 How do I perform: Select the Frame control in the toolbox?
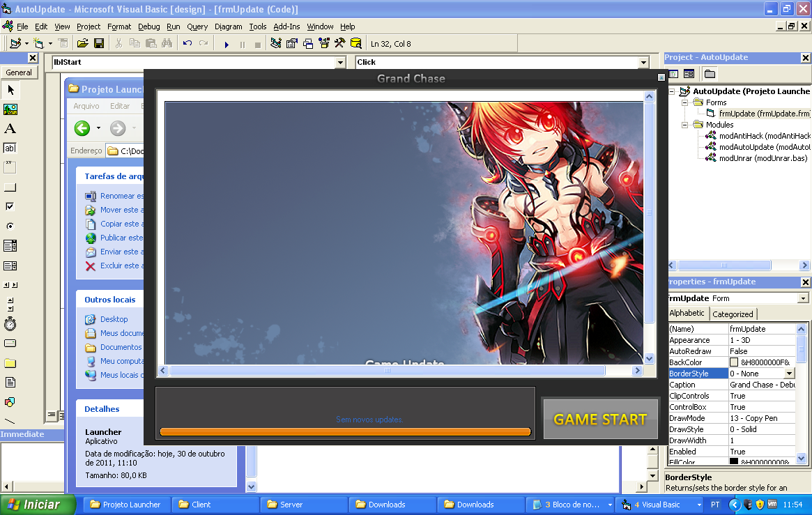pos(10,167)
